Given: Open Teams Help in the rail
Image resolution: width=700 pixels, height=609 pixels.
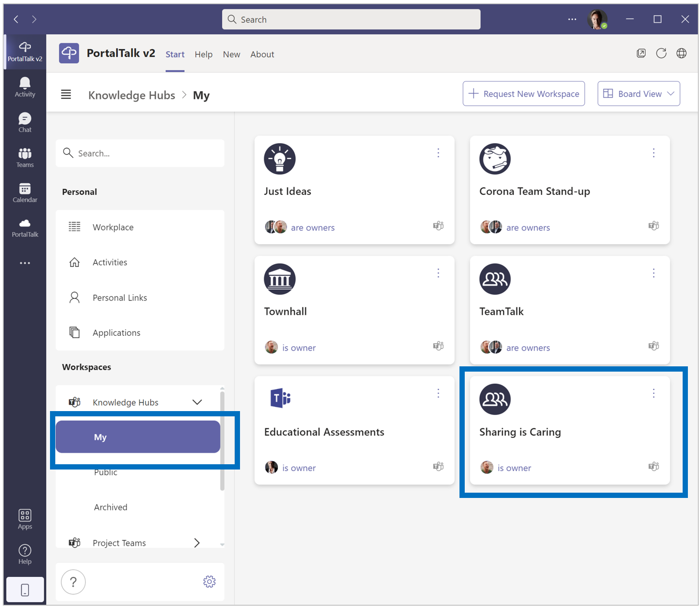Looking at the screenshot, I should [x=25, y=554].
